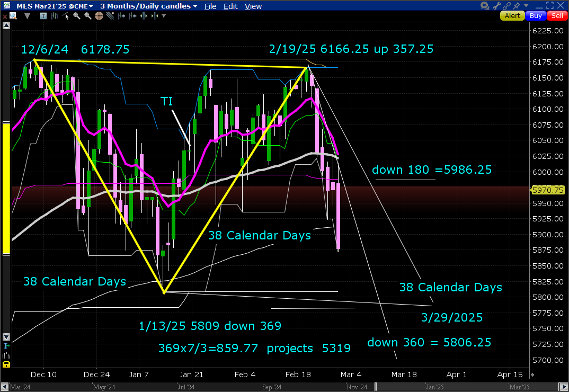Click the "1/13/25 5809 down 369" annotation
The width and height of the screenshot is (569, 392).
[x=210, y=326]
